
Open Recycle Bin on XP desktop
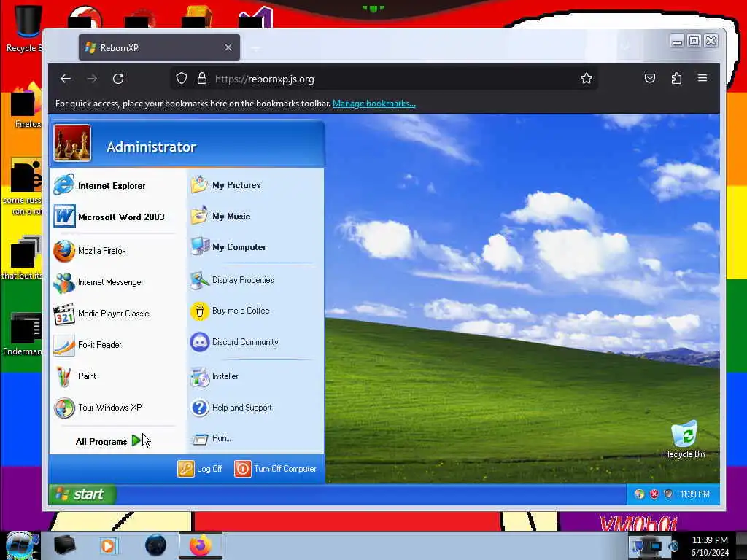684,439
